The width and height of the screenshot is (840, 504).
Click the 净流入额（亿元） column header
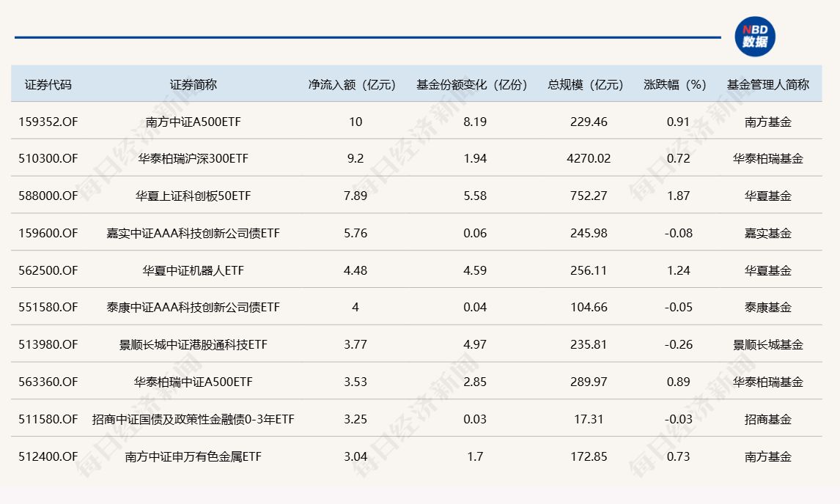pos(352,84)
